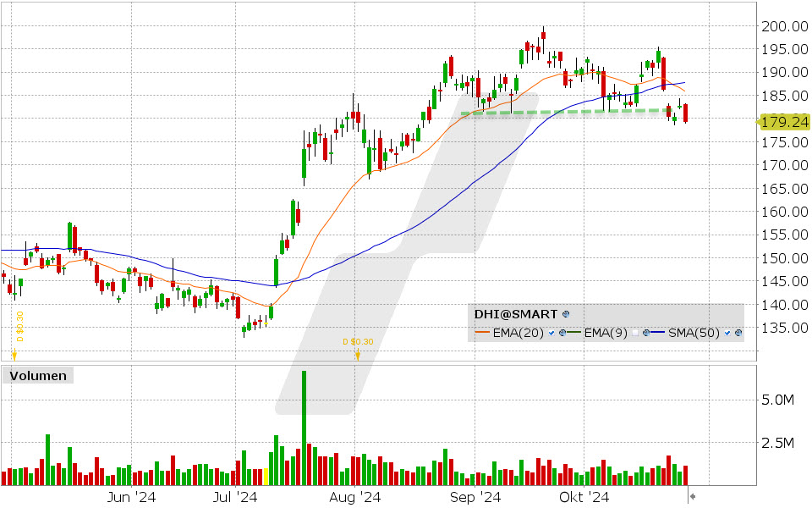Click the 5.0M volume axis label
Viewport: 812px width, 508px height.
777,400
